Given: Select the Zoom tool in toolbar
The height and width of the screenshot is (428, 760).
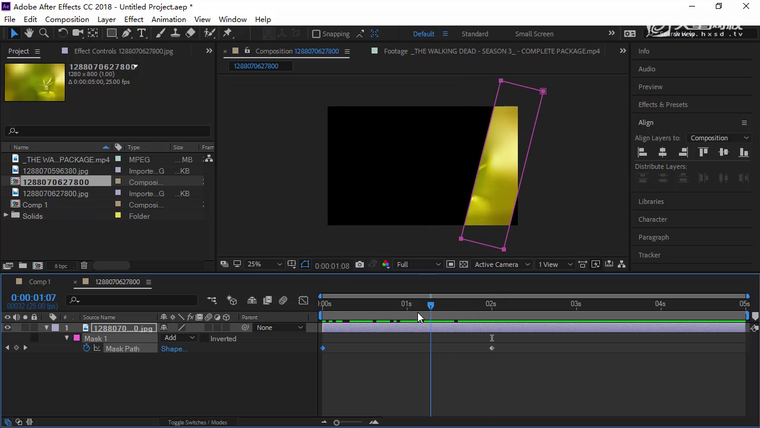Looking at the screenshot, I should pyautogui.click(x=44, y=33).
